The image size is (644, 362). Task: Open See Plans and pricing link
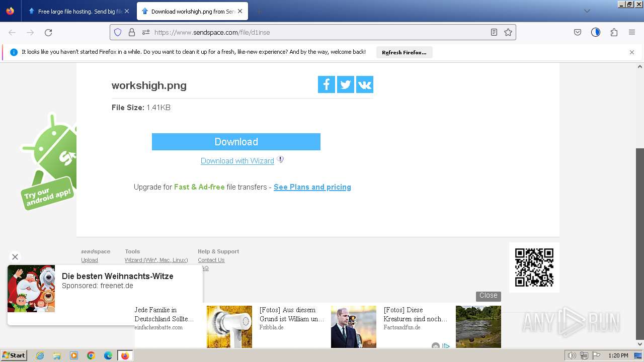point(312,187)
